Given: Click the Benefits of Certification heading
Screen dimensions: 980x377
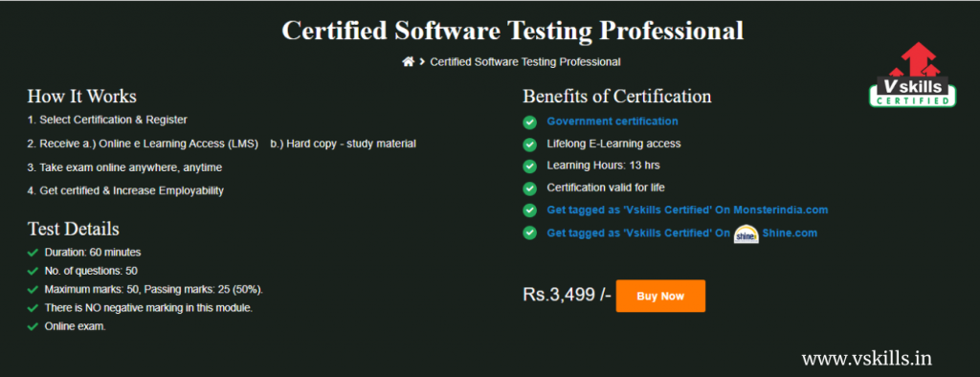Looking at the screenshot, I should coord(617,97).
